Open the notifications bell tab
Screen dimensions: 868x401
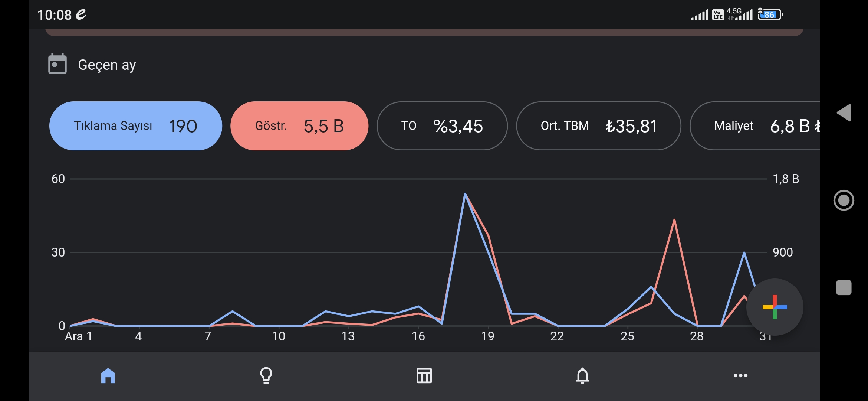(x=582, y=375)
